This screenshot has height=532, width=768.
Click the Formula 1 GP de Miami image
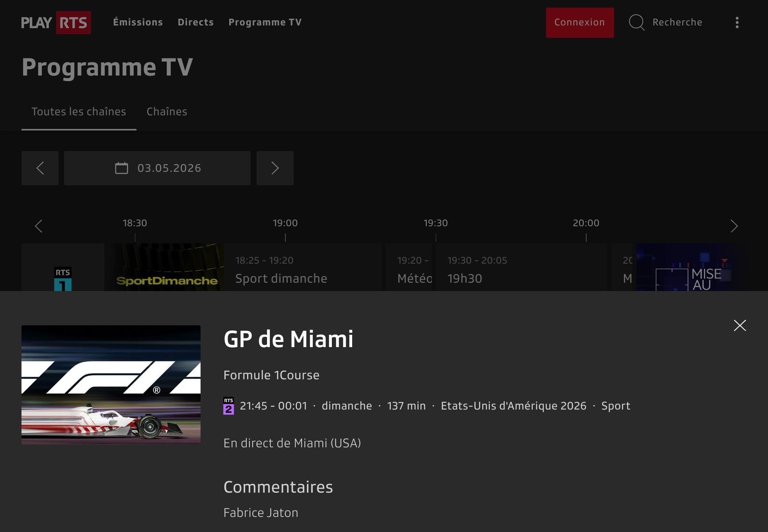pos(111,384)
